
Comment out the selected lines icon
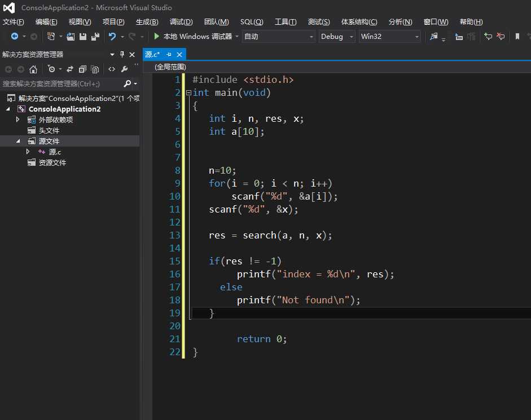click(x=488, y=36)
